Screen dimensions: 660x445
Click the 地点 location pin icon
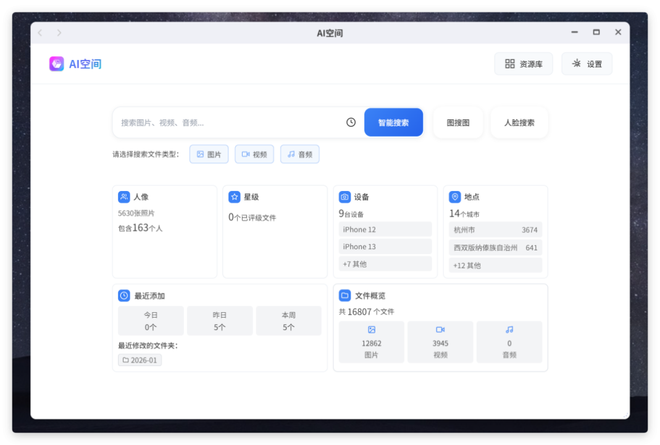click(x=454, y=197)
